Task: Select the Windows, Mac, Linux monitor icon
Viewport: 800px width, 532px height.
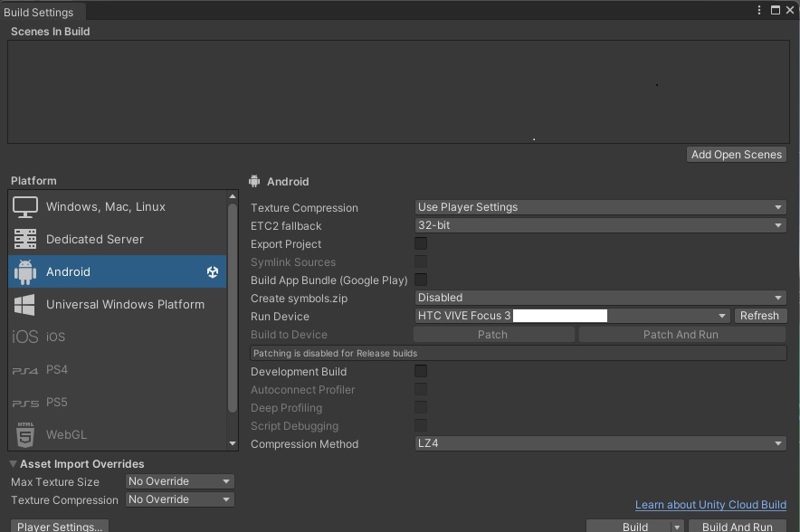Action: click(25, 207)
